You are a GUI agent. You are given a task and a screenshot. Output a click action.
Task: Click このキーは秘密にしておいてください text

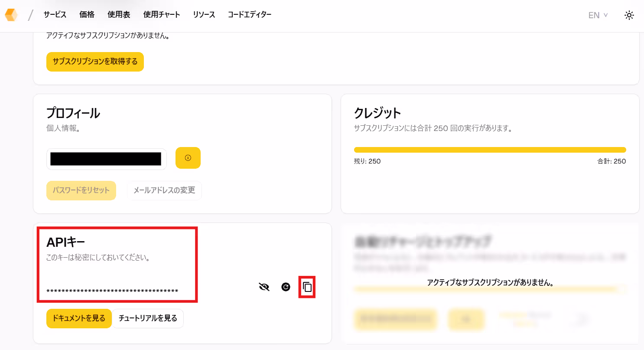coord(98,258)
